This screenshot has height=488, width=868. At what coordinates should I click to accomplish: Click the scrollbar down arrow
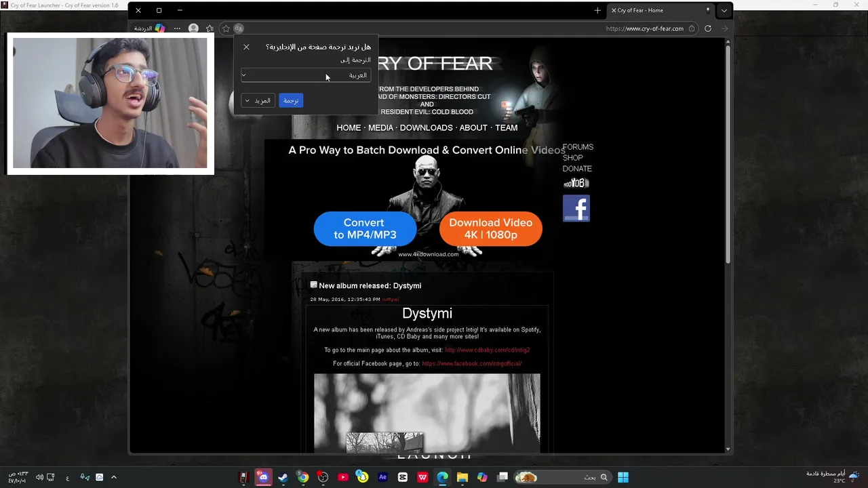pos(728,449)
